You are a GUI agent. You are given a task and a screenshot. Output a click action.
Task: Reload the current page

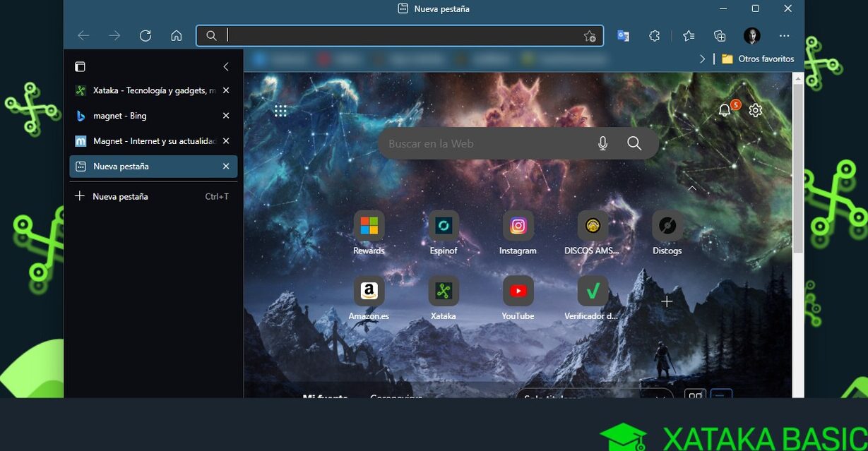[x=145, y=35]
